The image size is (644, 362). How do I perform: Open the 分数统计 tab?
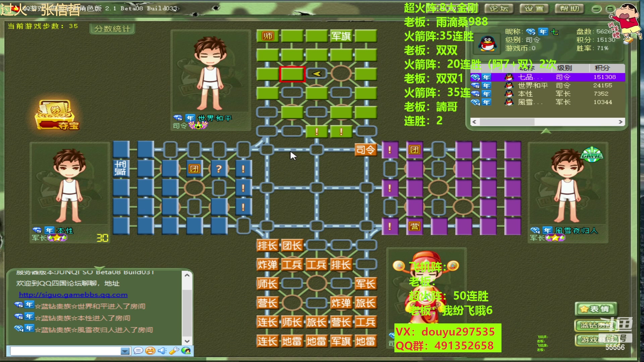[112, 29]
